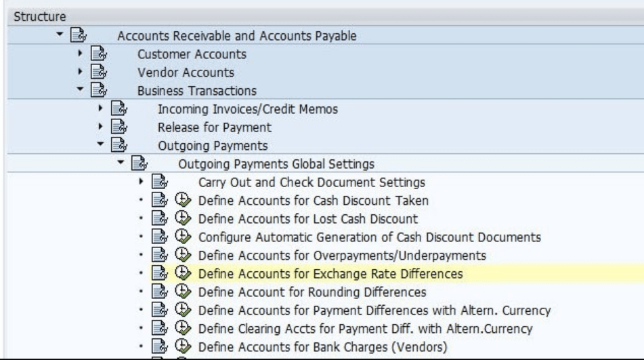Click execute icon for Define Account for Rounding Differences
644x360 pixels.
pos(181,292)
